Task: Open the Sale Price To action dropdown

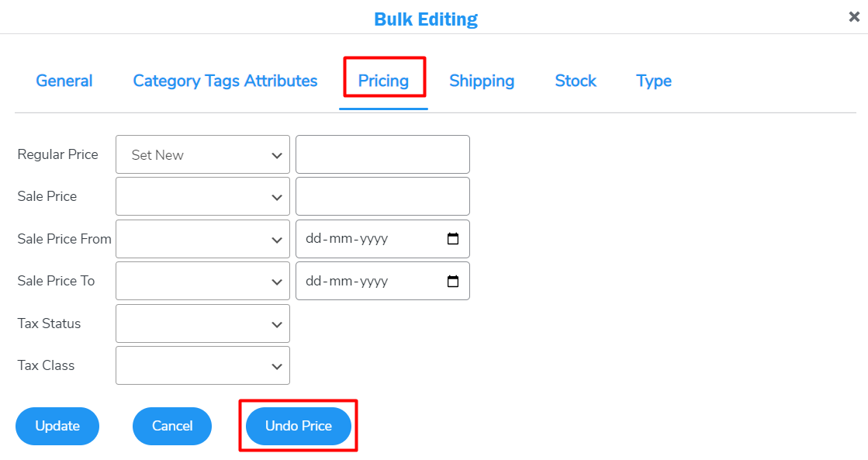Action: click(x=202, y=281)
